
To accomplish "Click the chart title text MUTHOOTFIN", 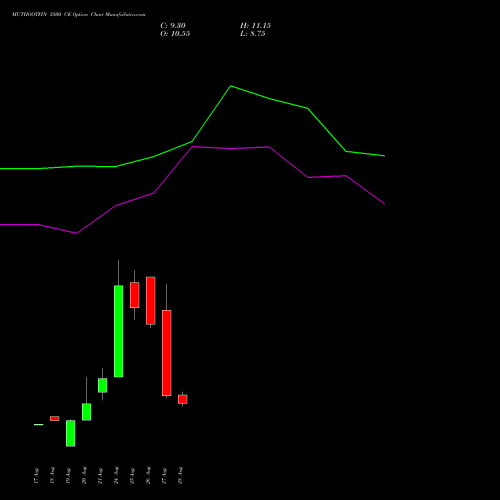I will 29,15.
